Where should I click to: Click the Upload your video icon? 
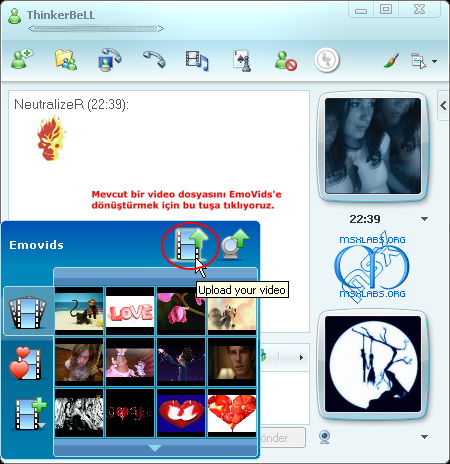coord(191,244)
